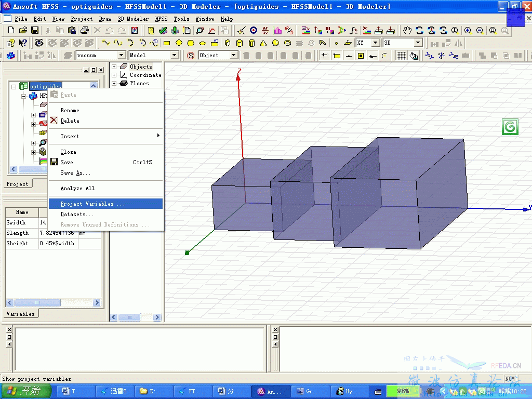The image size is (532, 399).
Task: Choose Analyze All from context menu
Action: click(106, 188)
